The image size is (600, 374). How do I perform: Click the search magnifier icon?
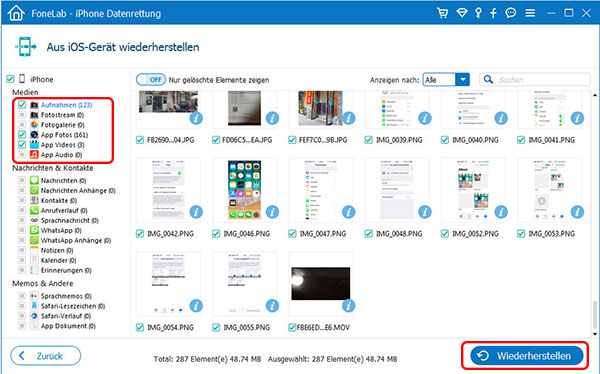pos(488,80)
